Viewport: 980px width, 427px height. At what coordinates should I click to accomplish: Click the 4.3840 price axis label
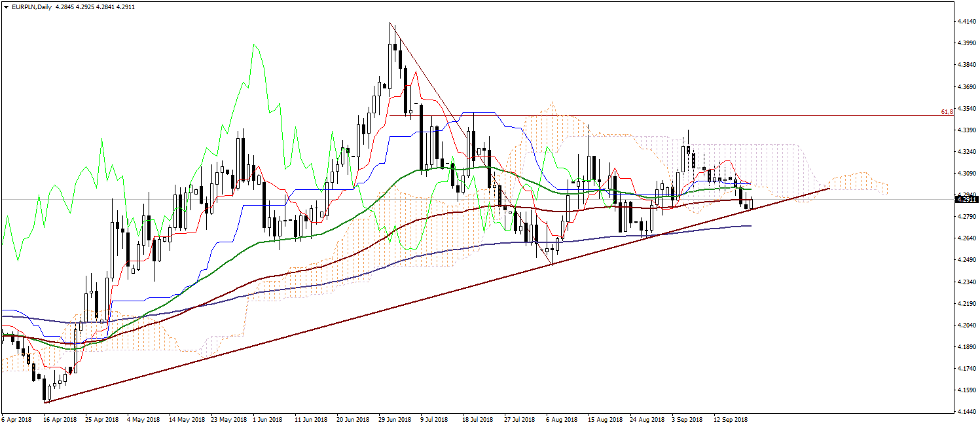(x=966, y=65)
